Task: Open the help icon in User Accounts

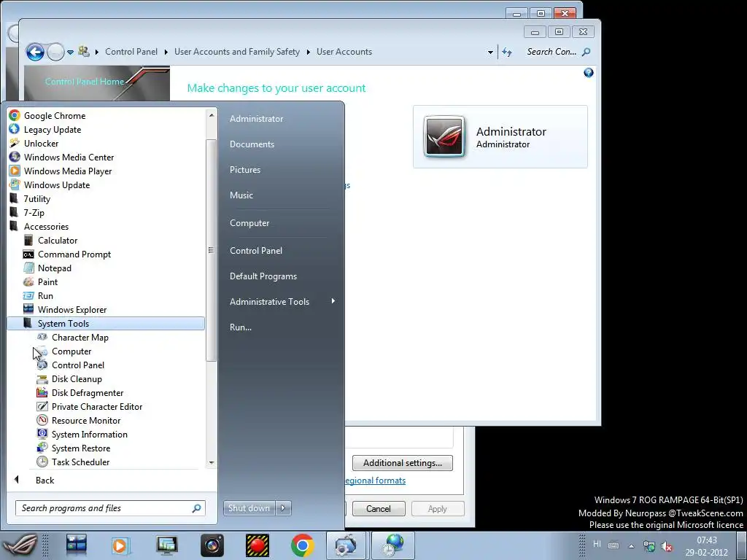Action: click(x=589, y=73)
